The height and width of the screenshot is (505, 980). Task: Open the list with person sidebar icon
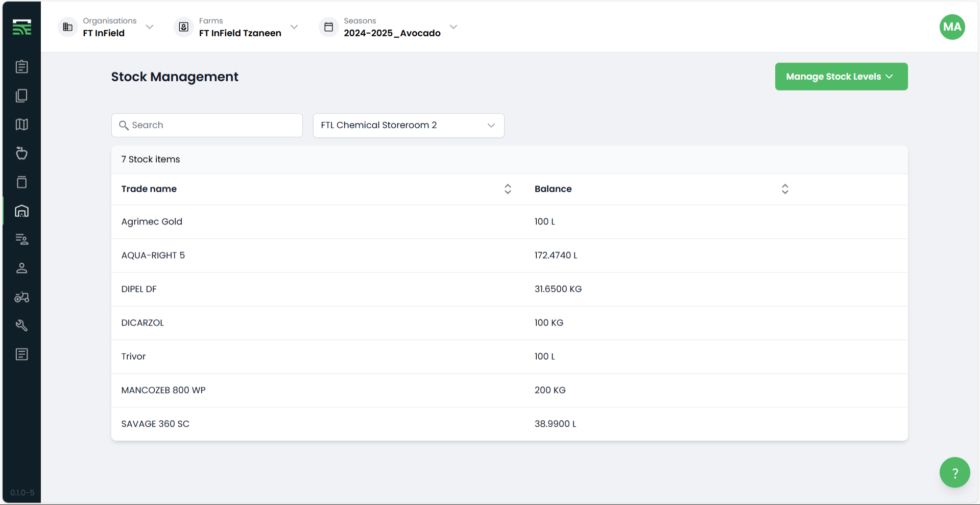tap(22, 239)
